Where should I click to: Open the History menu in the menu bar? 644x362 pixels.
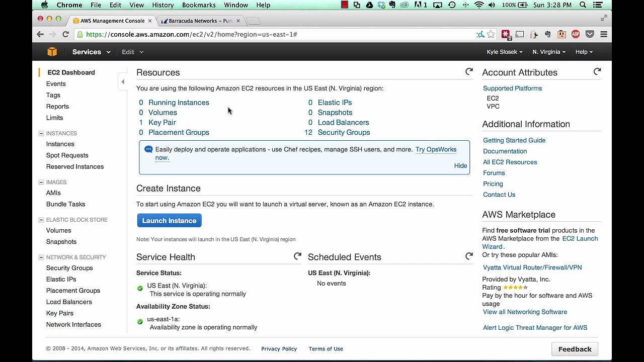(163, 5)
